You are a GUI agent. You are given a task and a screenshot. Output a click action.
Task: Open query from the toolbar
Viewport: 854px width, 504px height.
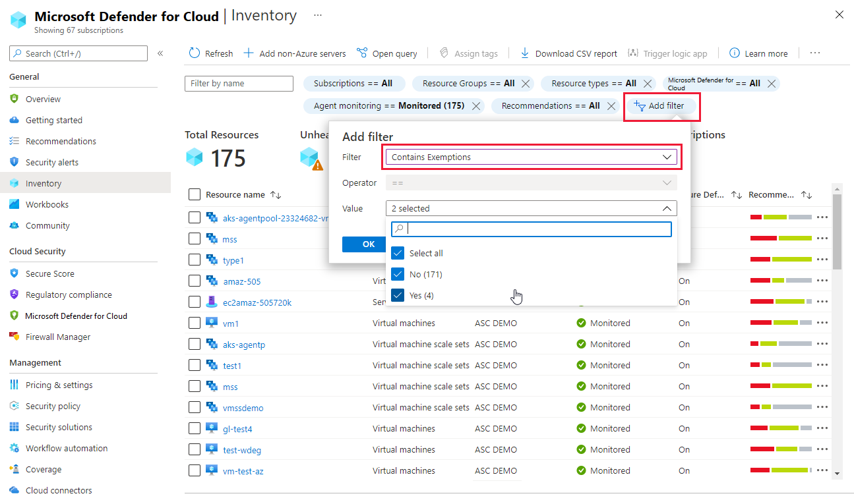pyautogui.click(x=386, y=53)
